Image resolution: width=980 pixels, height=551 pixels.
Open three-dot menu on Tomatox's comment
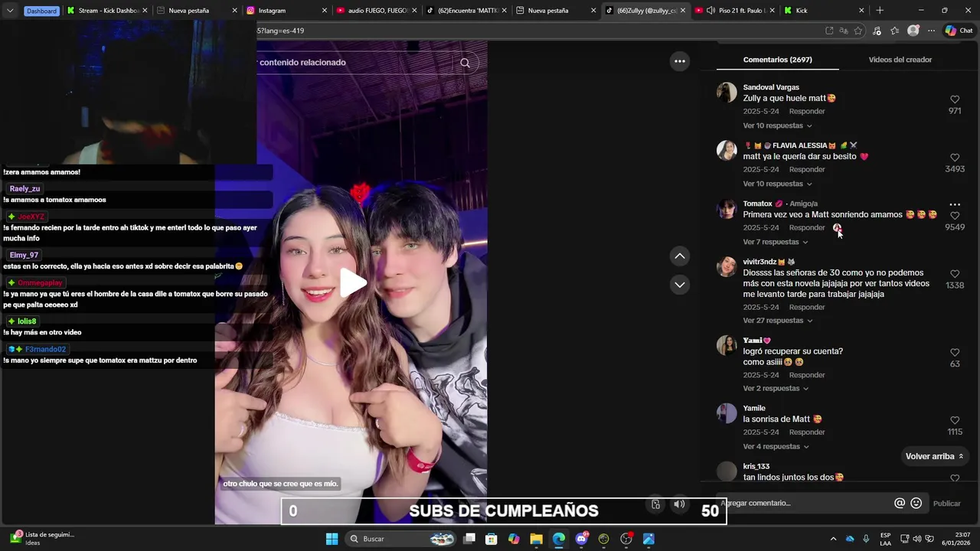tap(955, 204)
